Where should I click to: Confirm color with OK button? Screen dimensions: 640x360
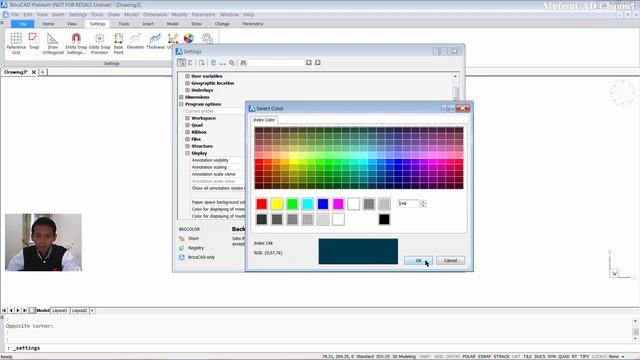coord(418,260)
